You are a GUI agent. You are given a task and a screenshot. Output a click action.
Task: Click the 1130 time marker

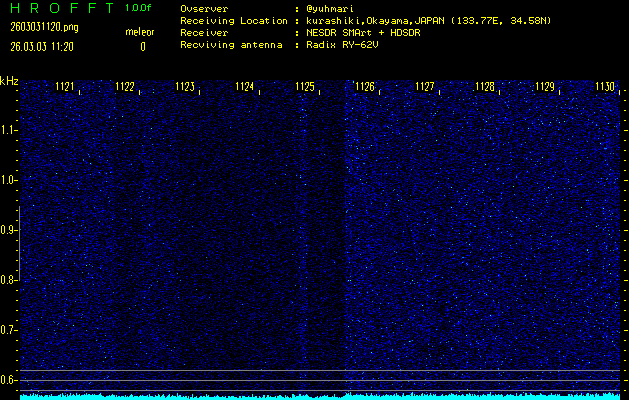click(x=605, y=87)
